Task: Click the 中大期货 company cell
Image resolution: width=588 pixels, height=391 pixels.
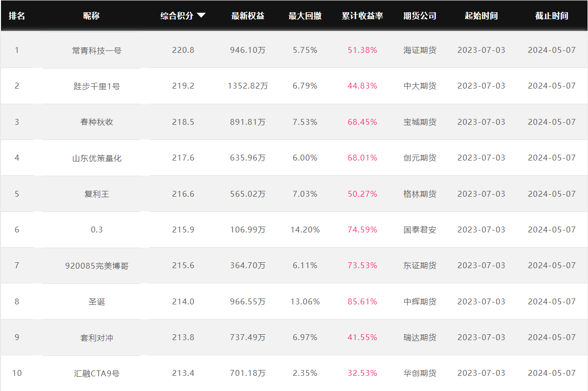Action: 420,86
